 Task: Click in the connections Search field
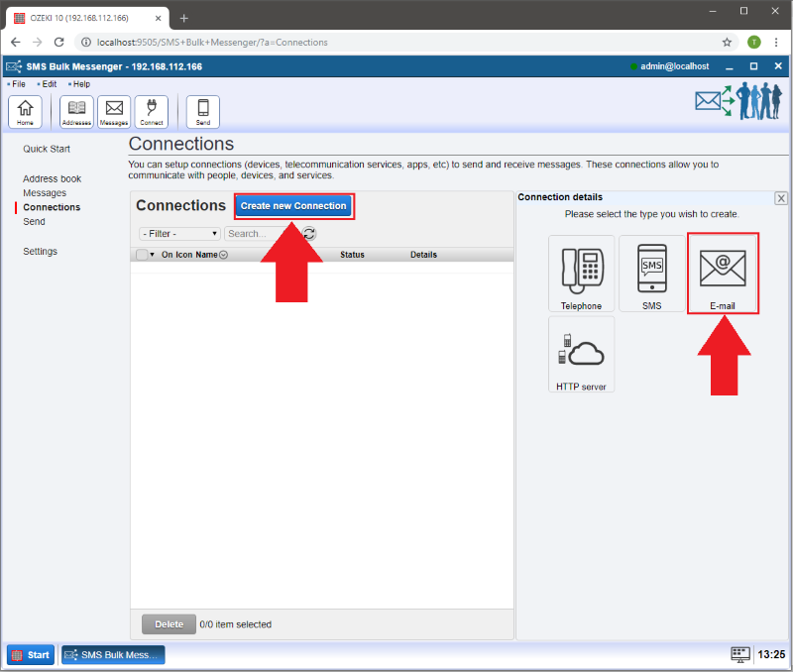[260, 234]
